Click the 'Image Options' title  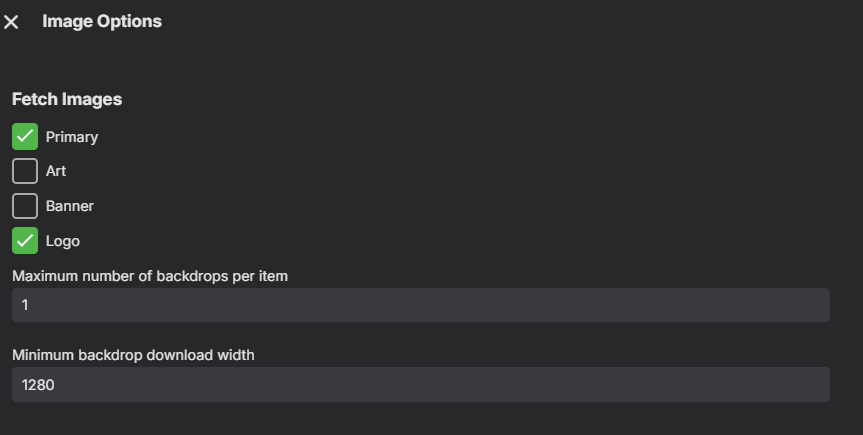[x=102, y=21]
